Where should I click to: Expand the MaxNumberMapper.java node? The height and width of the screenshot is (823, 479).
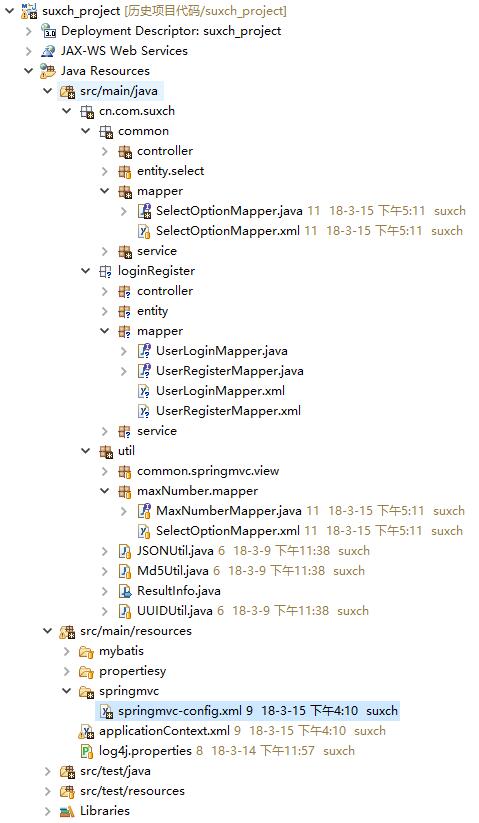click(x=124, y=511)
